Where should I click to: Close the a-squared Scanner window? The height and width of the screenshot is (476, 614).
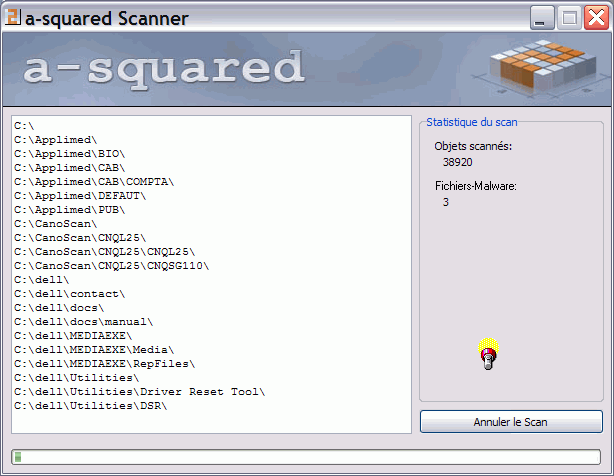coord(595,17)
